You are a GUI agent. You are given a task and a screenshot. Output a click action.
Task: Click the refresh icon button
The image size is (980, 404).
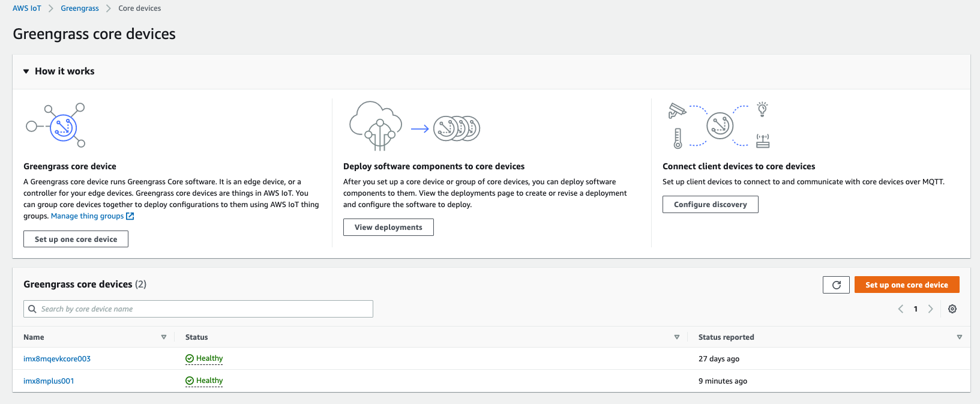[x=836, y=285]
